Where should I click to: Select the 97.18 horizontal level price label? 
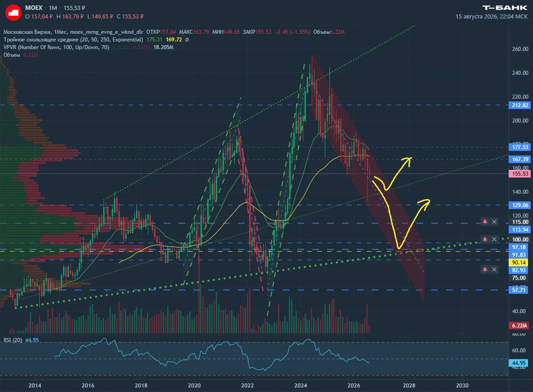(519, 247)
